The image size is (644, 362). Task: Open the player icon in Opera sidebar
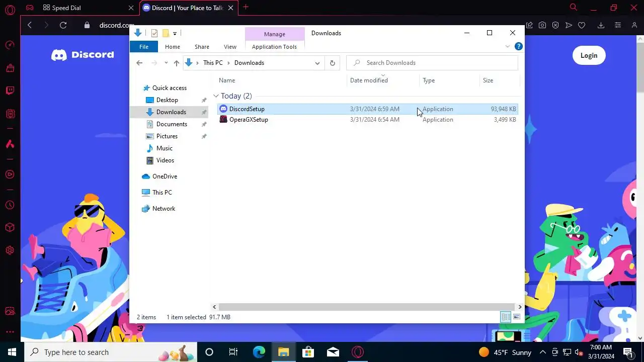pos(10,174)
